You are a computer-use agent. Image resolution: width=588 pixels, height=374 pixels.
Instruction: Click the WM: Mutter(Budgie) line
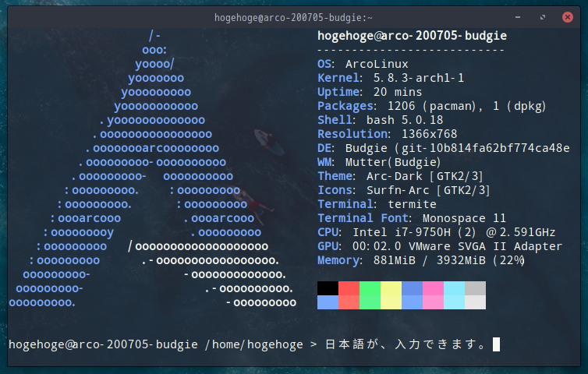click(379, 162)
